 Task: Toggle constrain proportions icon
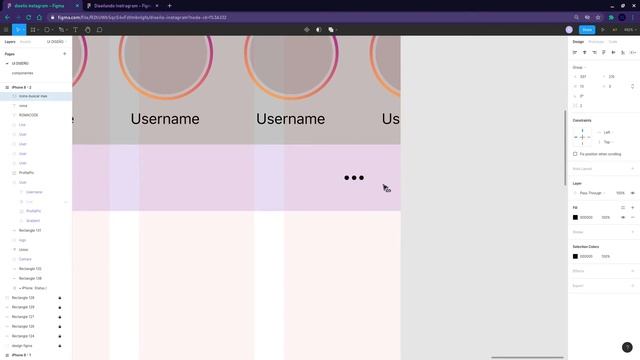(633, 87)
